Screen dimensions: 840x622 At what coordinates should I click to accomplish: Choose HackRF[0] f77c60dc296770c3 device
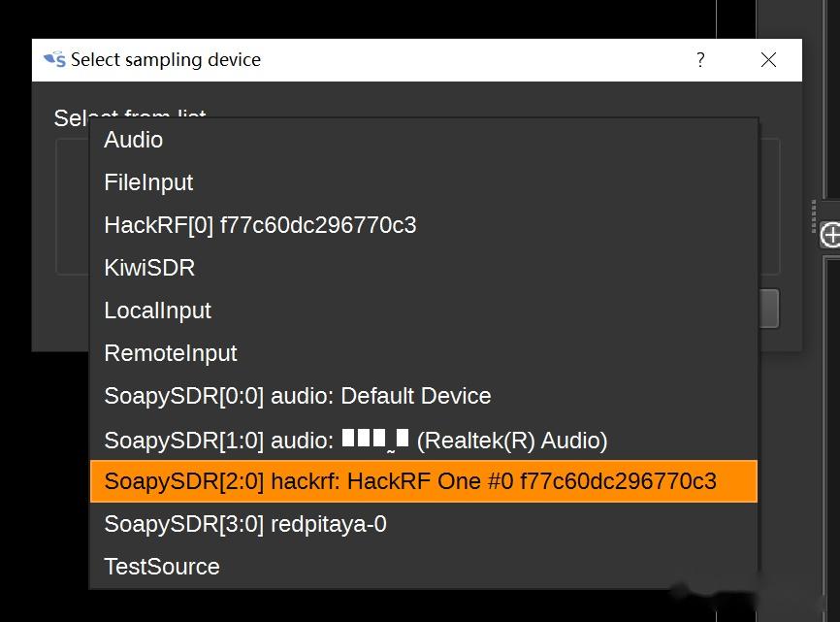[x=259, y=224]
